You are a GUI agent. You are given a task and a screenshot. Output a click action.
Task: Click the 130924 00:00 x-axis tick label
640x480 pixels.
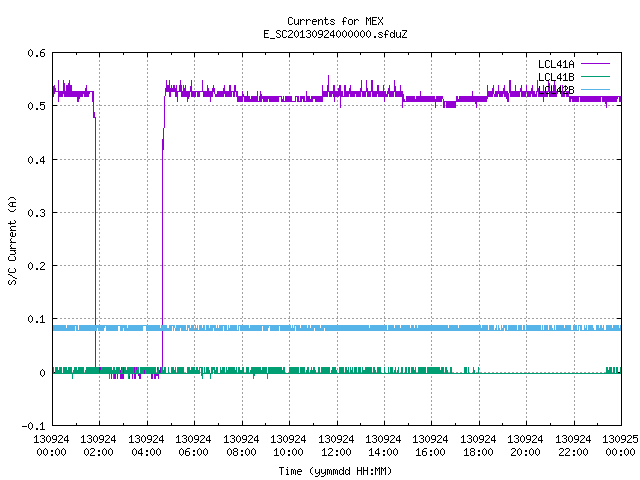(51, 446)
